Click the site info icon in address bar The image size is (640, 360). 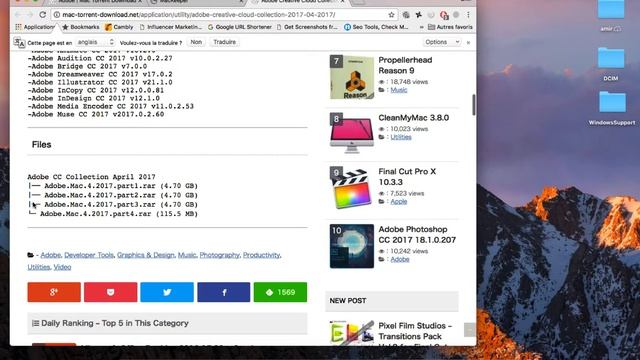click(57, 15)
